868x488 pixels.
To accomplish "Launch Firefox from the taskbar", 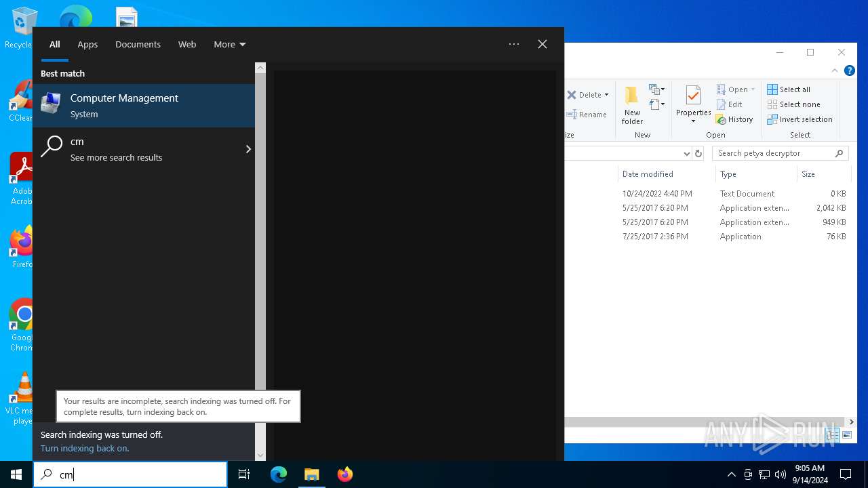I will tap(345, 474).
